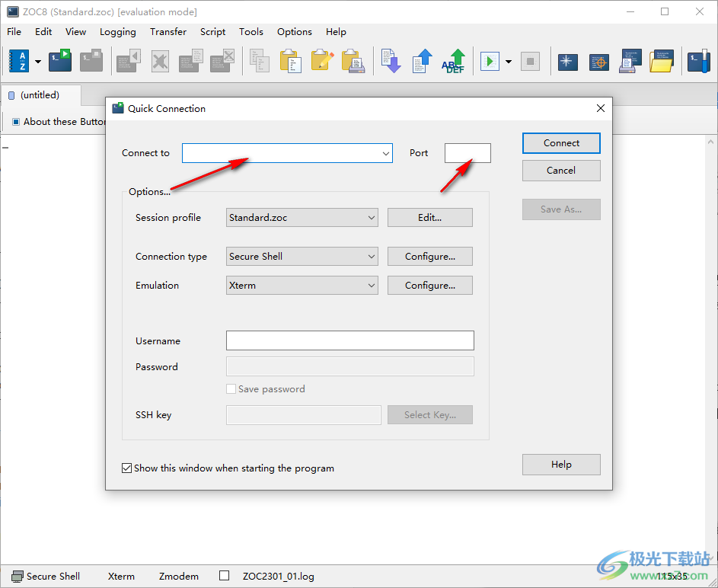The width and height of the screenshot is (718, 588).
Task: Click the Password input field
Action: 350,367
